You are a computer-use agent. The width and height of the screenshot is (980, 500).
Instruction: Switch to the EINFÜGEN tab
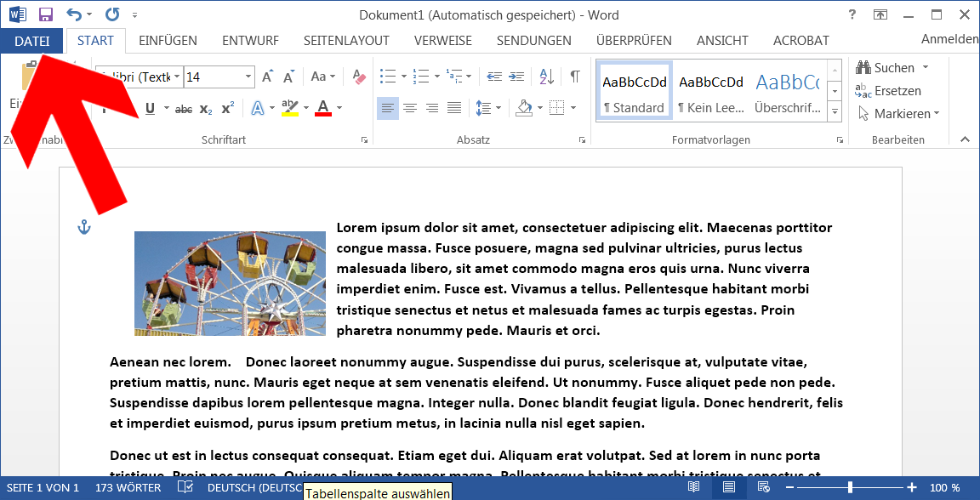(x=168, y=41)
